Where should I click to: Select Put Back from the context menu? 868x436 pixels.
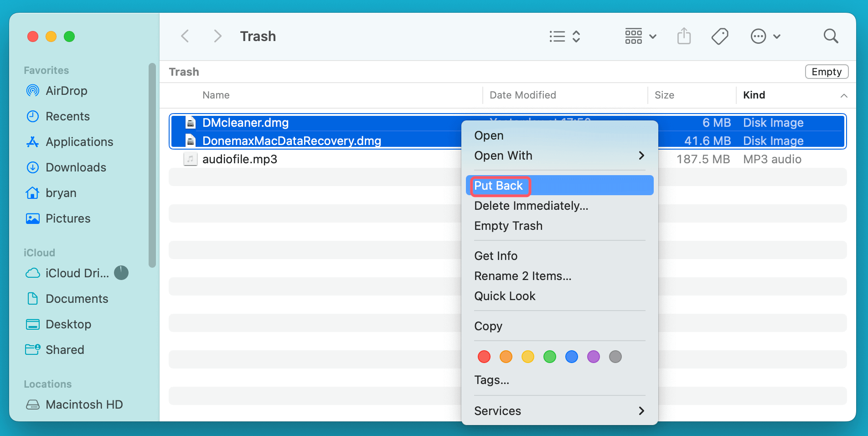498,186
